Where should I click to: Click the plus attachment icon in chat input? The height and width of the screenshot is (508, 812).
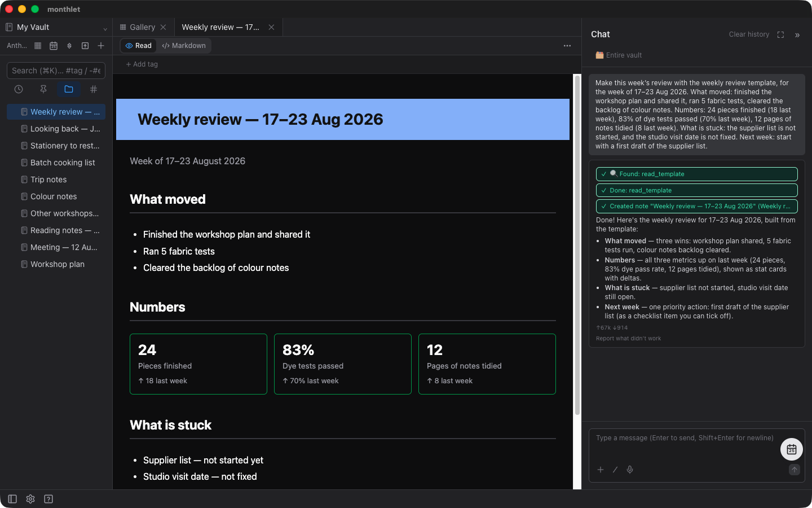pos(601,470)
